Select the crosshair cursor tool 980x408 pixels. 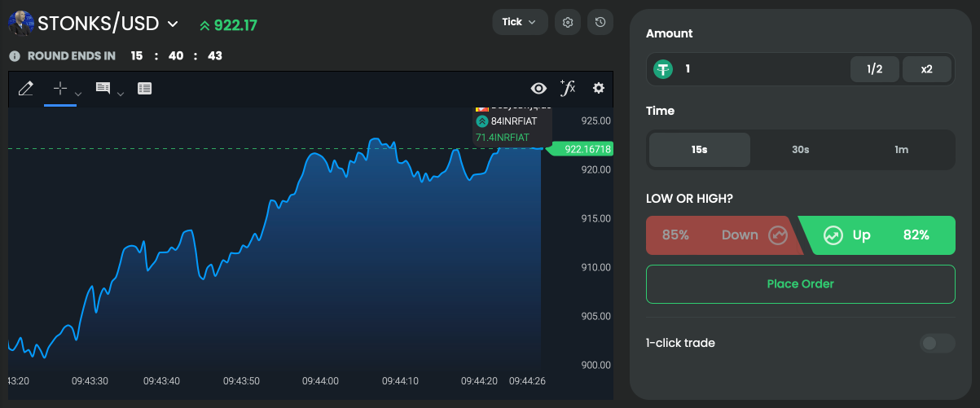tap(60, 88)
